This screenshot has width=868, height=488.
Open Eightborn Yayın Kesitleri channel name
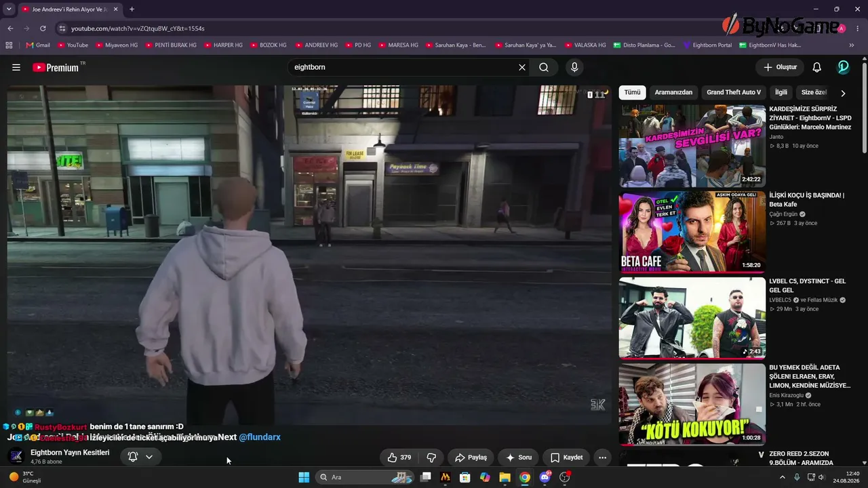(x=70, y=453)
